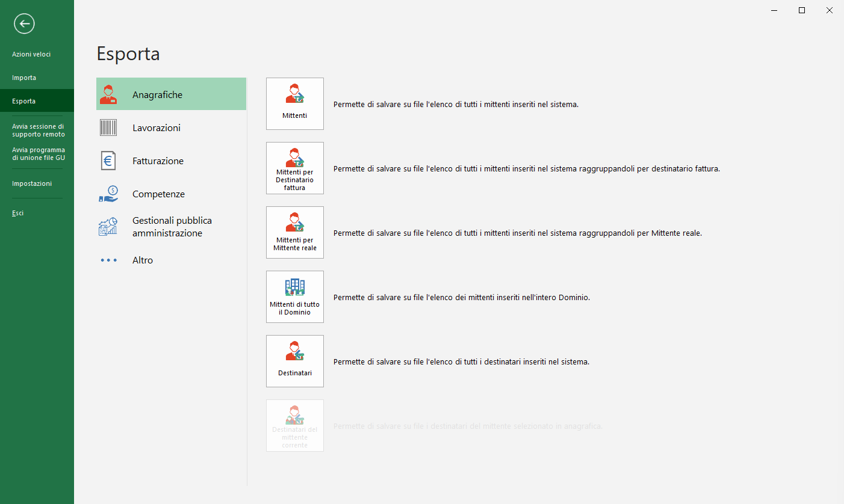This screenshot has height=504, width=844.
Task: Click the Fatturazione euro document icon
Action: point(108,161)
